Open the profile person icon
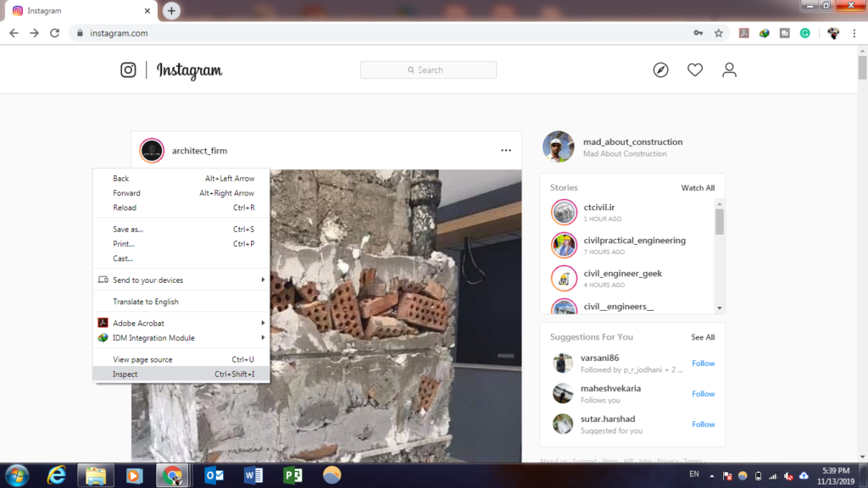This screenshot has width=868, height=488. pos(729,70)
